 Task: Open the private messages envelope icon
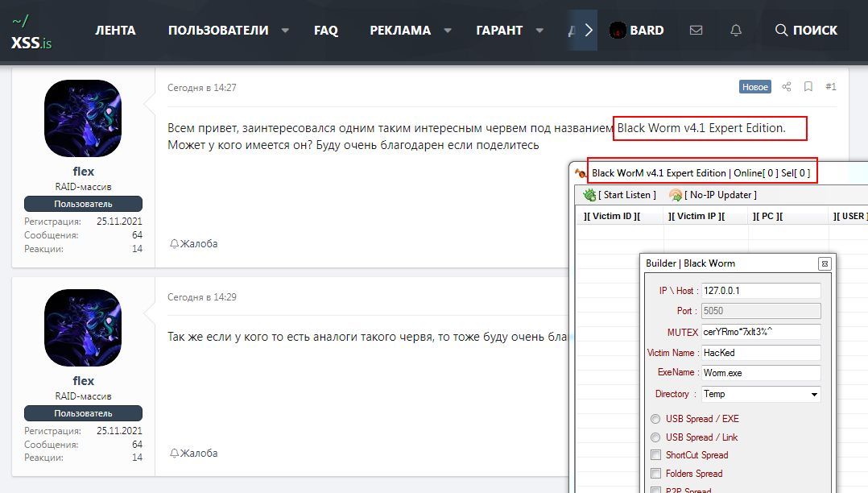tap(696, 31)
